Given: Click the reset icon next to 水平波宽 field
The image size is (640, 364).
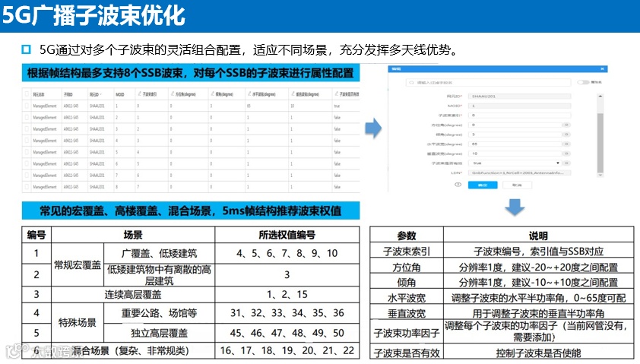Looking at the screenshot, I should (x=566, y=144).
